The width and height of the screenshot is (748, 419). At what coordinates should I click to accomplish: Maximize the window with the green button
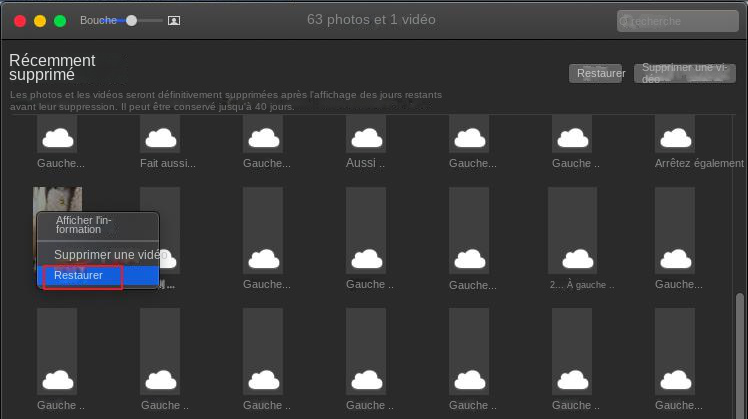click(60, 21)
